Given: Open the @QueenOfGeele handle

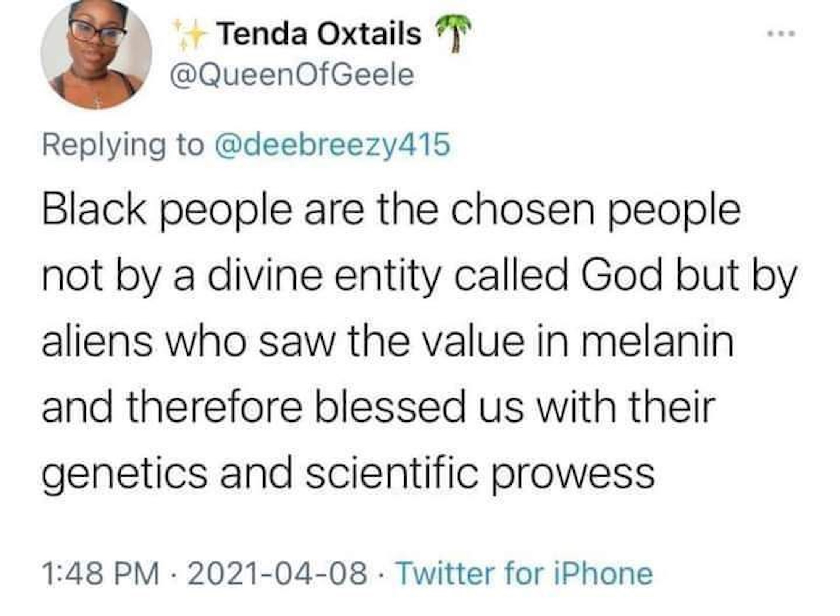Looking at the screenshot, I should [x=292, y=75].
